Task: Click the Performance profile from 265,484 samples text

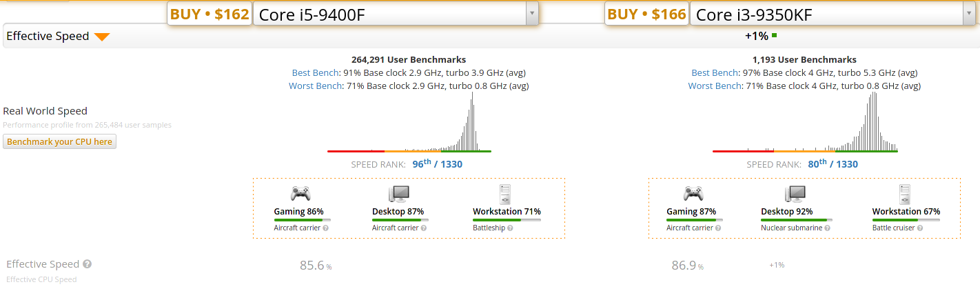Action: 88,125
